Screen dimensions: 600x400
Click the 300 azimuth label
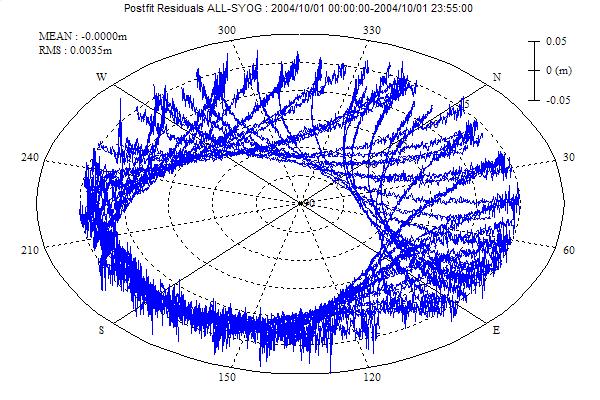227,31
